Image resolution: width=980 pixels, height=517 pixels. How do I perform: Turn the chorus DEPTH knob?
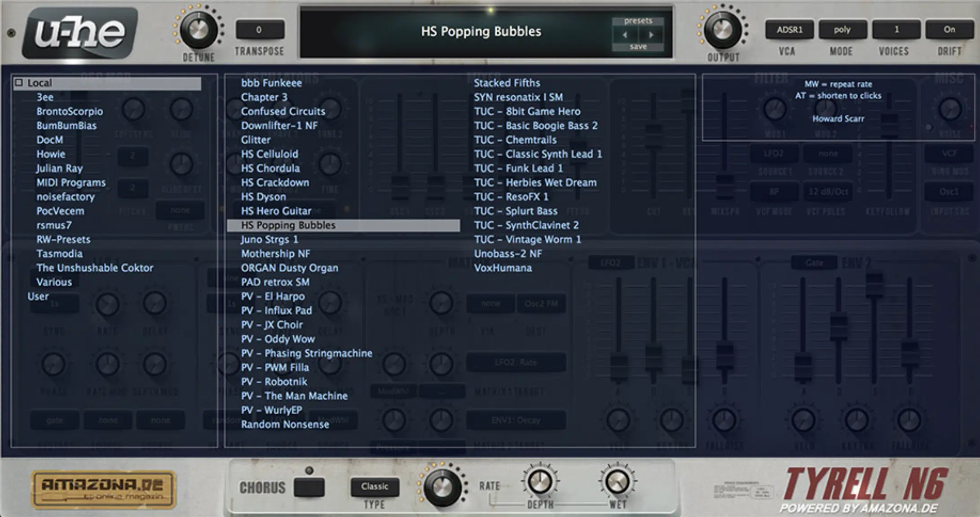540,482
